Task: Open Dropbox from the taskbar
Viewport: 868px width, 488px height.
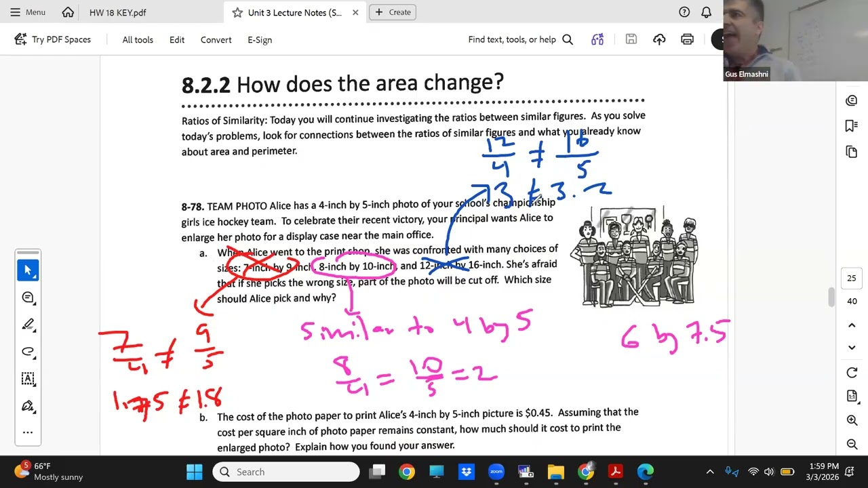Action: [466, 472]
